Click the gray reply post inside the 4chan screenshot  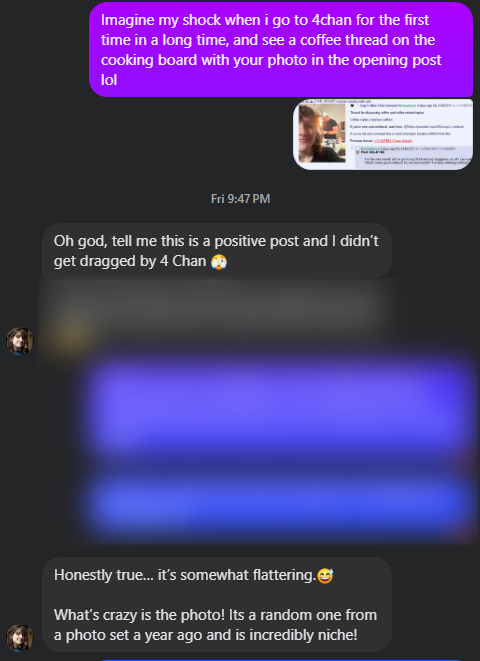(413, 157)
